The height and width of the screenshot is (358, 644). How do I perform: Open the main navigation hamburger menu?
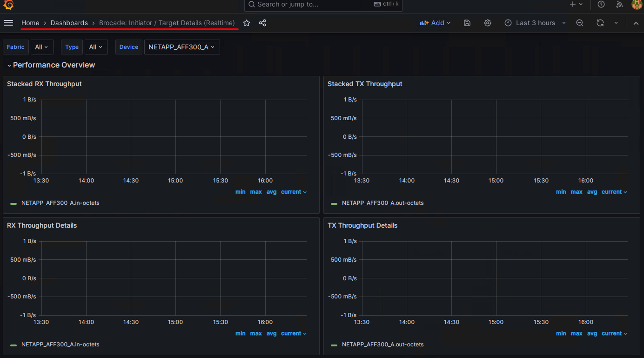(x=8, y=22)
